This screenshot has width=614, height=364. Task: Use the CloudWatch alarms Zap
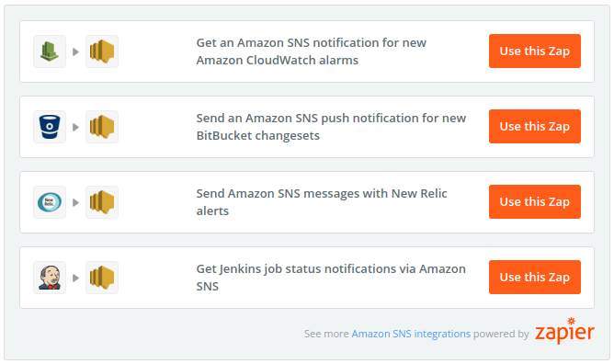tap(535, 51)
